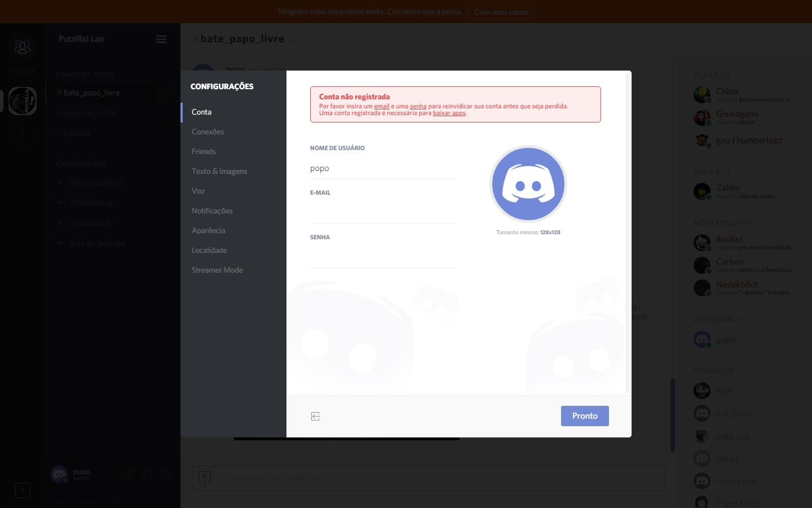The height and width of the screenshot is (508, 812).
Task: Click rediaz avatar in offline list
Action: 702,458
